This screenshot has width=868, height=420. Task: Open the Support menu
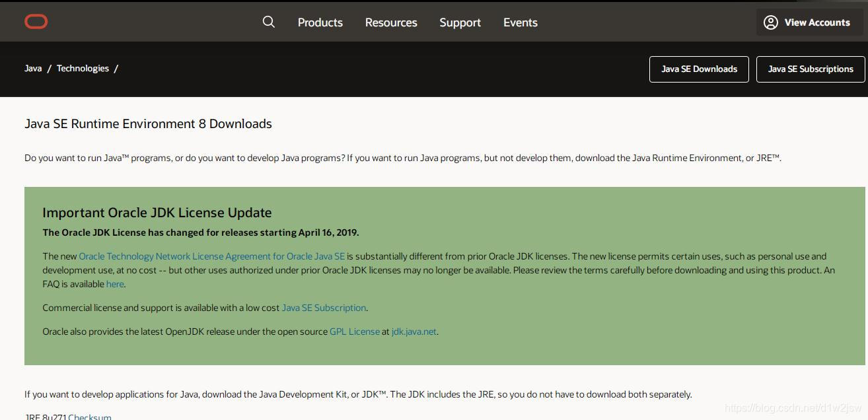[460, 22]
